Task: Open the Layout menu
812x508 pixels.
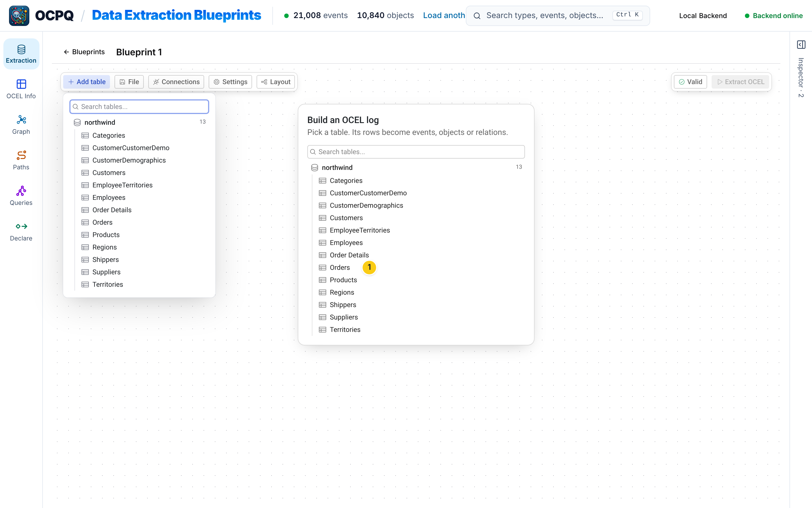Action: (x=275, y=82)
